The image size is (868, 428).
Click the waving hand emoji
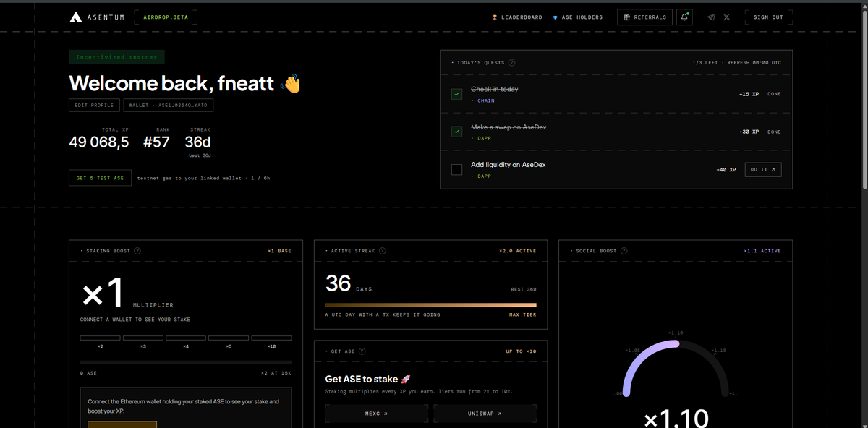290,84
